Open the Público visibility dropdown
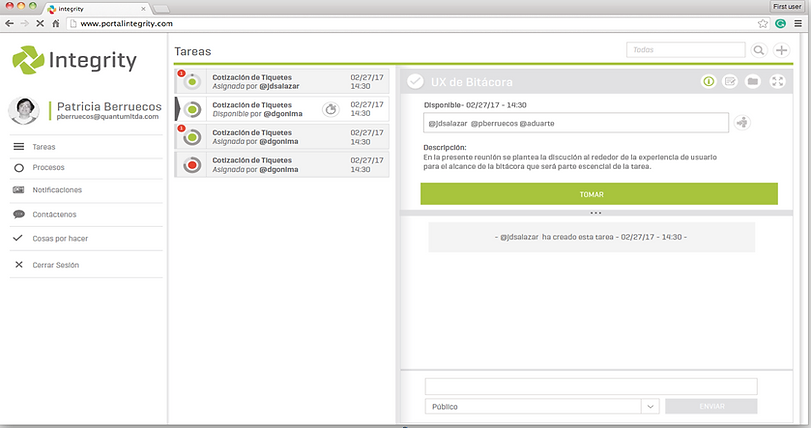The width and height of the screenshot is (811, 428). point(542,406)
